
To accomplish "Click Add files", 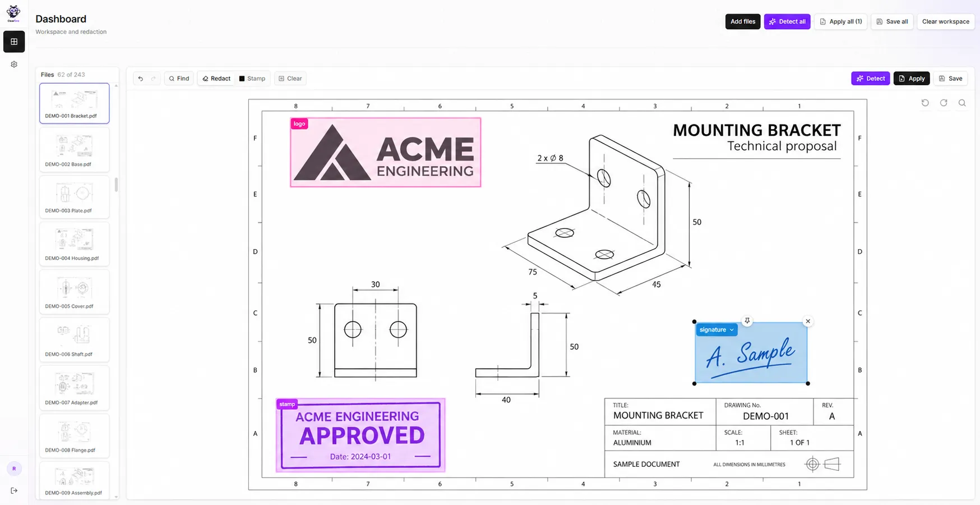I will point(743,21).
